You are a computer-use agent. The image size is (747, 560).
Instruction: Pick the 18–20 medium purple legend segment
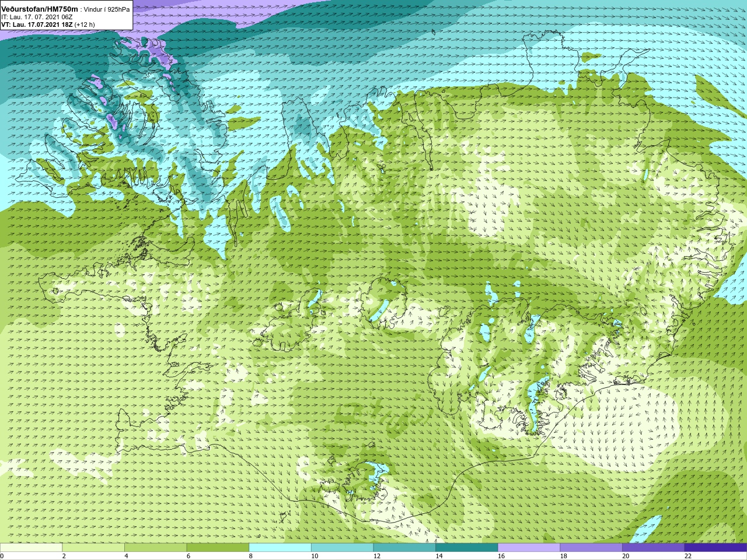click(591, 547)
